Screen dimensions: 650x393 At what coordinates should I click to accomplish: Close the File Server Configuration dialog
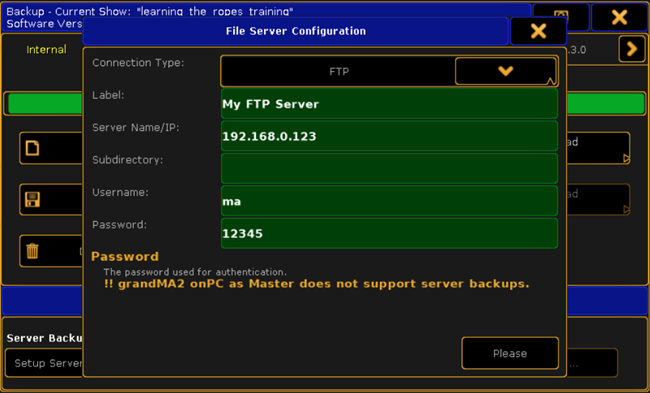click(538, 31)
